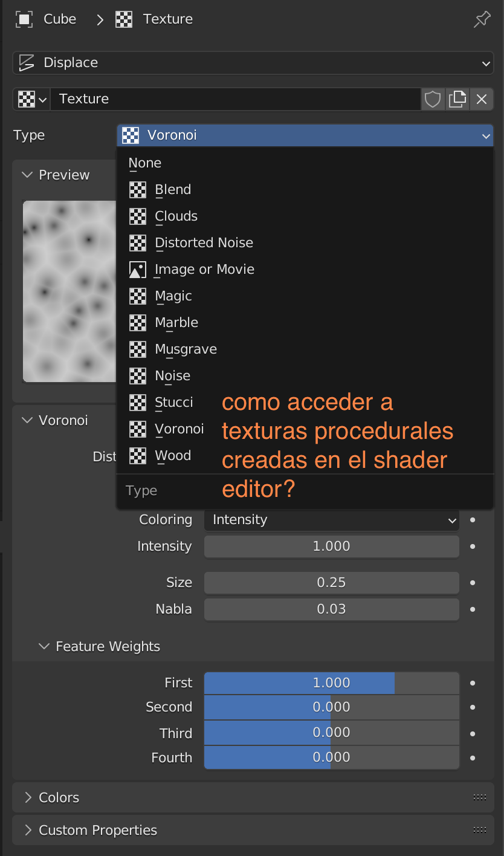
Task: Click the Marble checker icon
Action: 138,323
